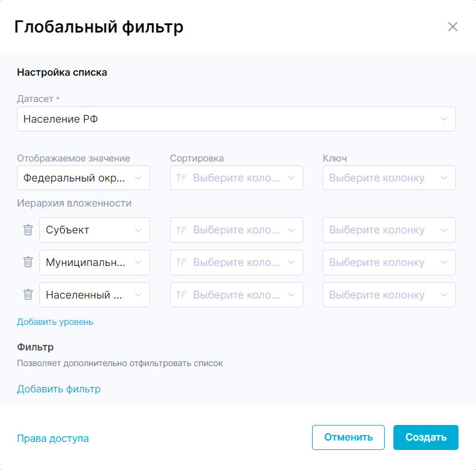Change the Муниципальн... level column
This screenshot has width=476, height=470.
pos(94,262)
